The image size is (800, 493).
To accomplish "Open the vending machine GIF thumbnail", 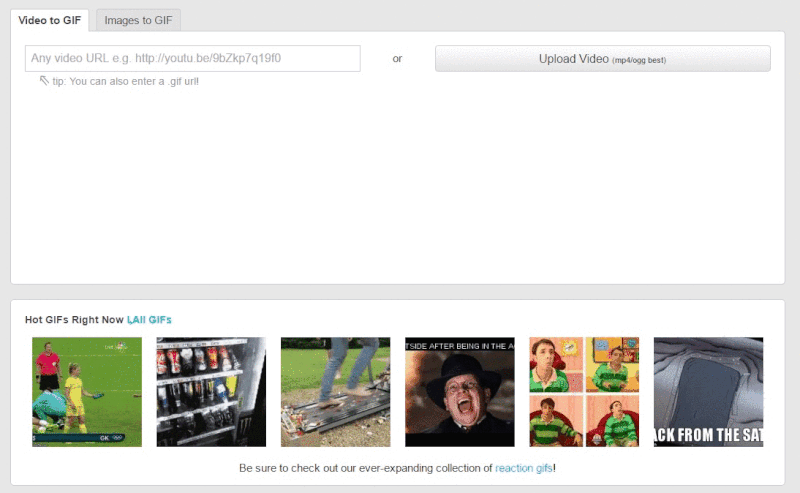I will click(x=211, y=392).
